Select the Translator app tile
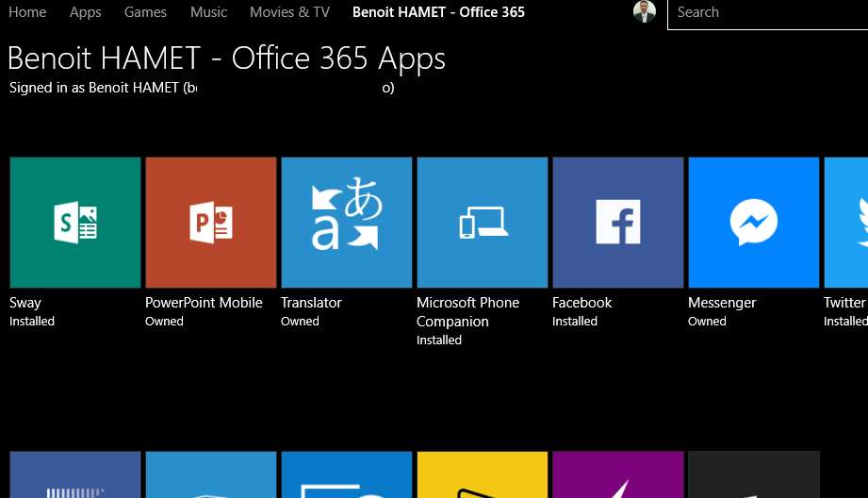868x498 pixels. (347, 223)
